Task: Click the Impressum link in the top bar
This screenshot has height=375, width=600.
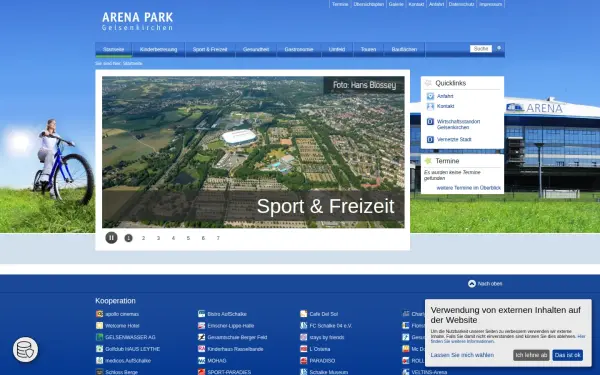Action: point(491,4)
